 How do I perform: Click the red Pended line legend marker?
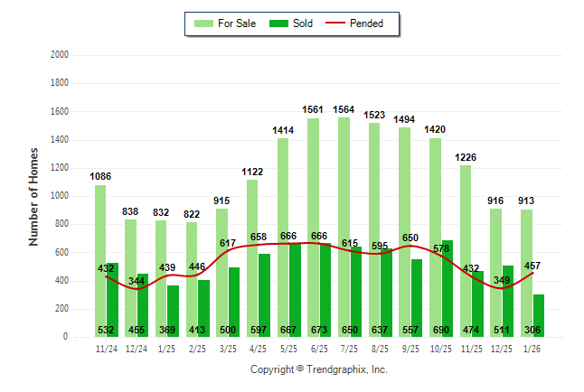[x=341, y=23]
